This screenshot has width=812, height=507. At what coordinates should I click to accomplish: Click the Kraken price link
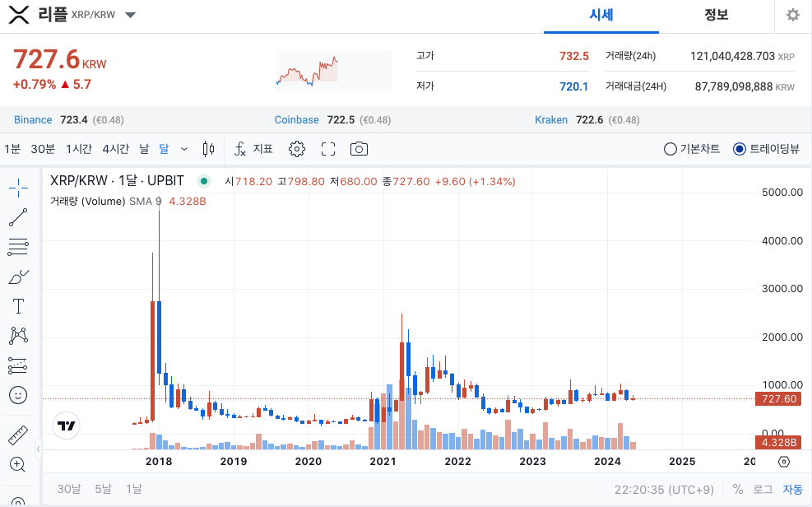[x=551, y=120]
